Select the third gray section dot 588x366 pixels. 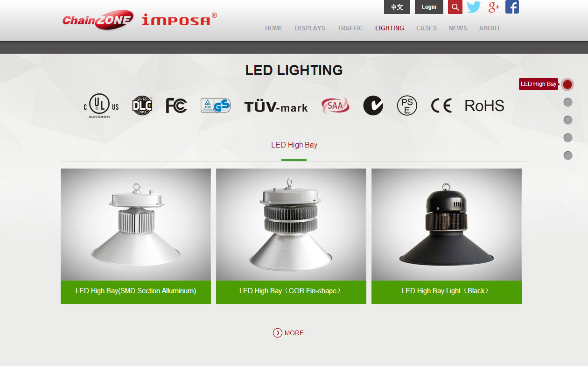point(568,120)
